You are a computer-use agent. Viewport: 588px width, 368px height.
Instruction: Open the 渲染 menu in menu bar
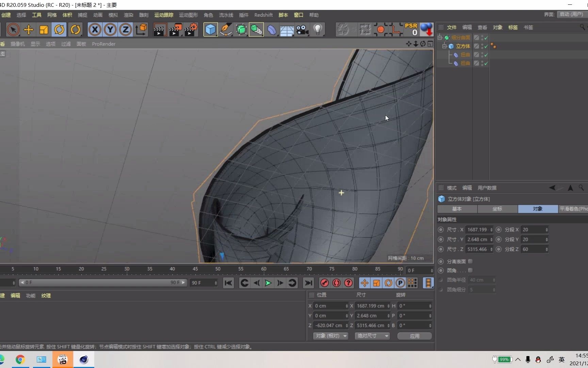coord(128,15)
